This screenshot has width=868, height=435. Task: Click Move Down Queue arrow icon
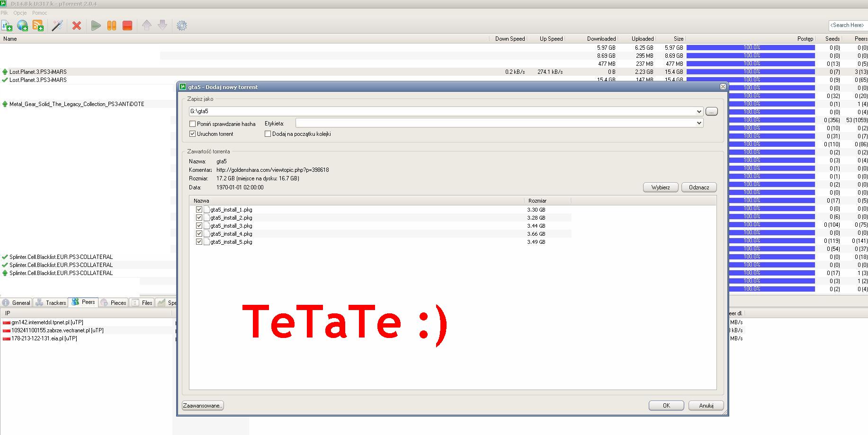162,25
